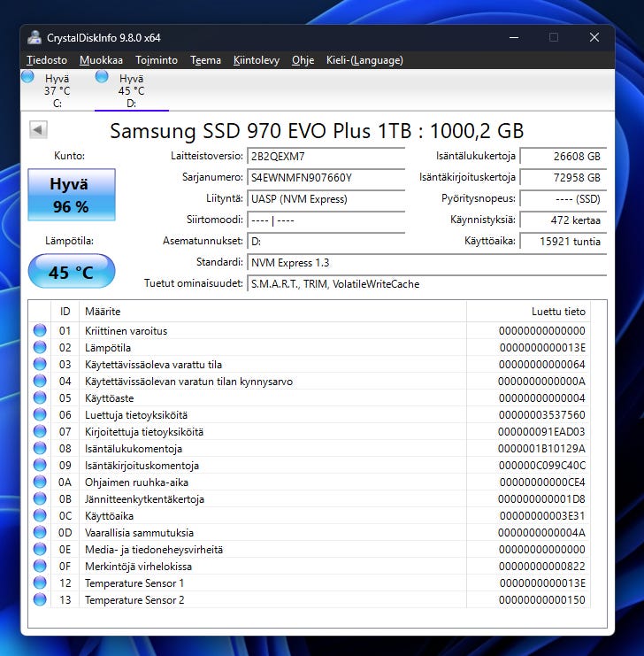Click the Hyvä 96 % health status button
The width and height of the screenshot is (644, 656).
pos(71,196)
